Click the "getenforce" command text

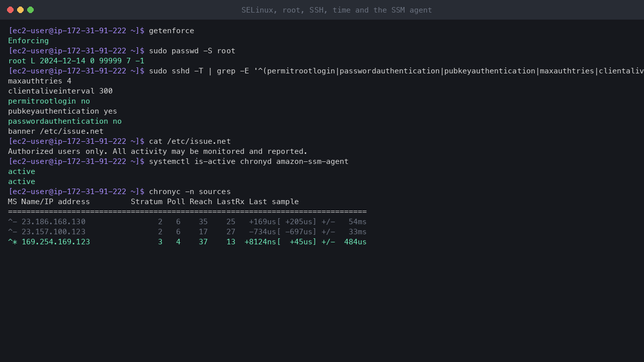click(172, 31)
